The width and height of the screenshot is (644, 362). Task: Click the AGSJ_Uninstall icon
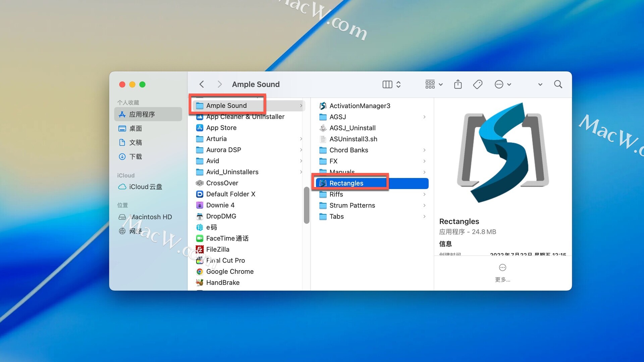[x=323, y=128]
